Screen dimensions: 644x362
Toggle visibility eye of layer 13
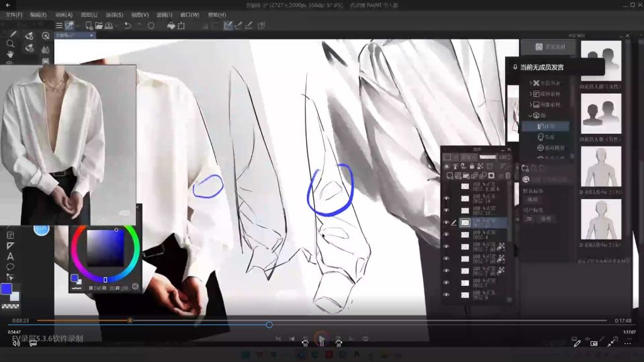[x=446, y=210]
